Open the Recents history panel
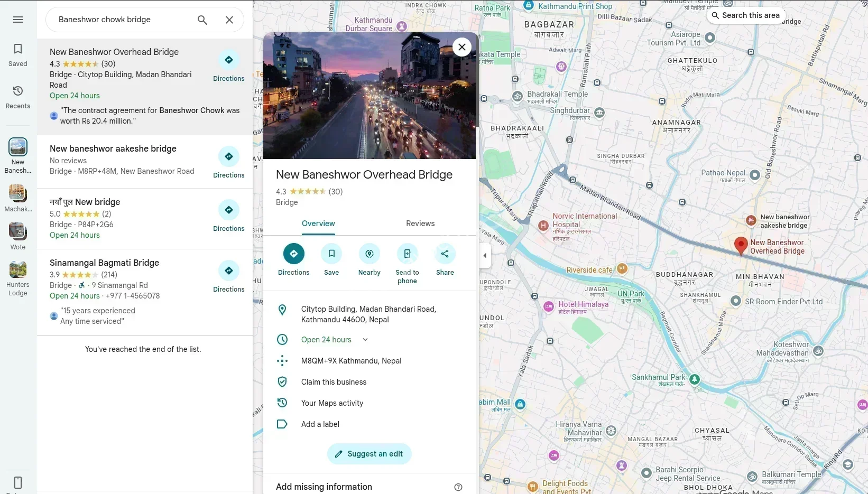 [x=18, y=97]
